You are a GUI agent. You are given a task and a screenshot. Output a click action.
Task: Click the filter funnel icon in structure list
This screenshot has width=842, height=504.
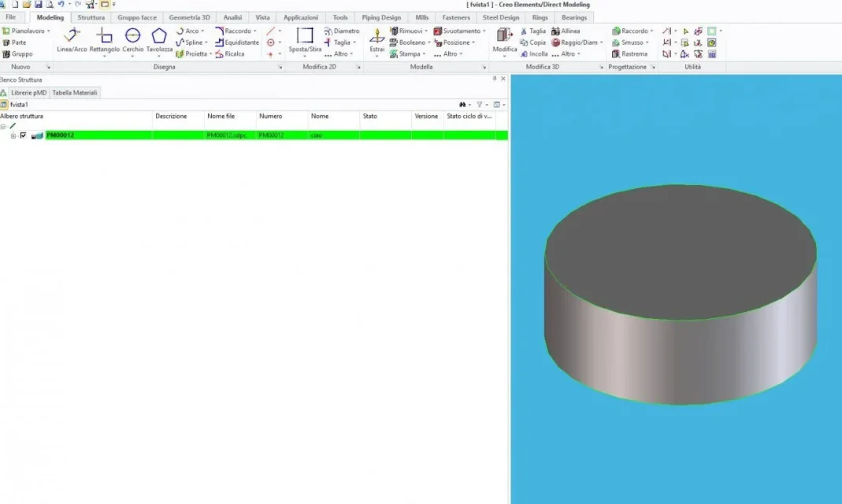(x=480, y=105)
